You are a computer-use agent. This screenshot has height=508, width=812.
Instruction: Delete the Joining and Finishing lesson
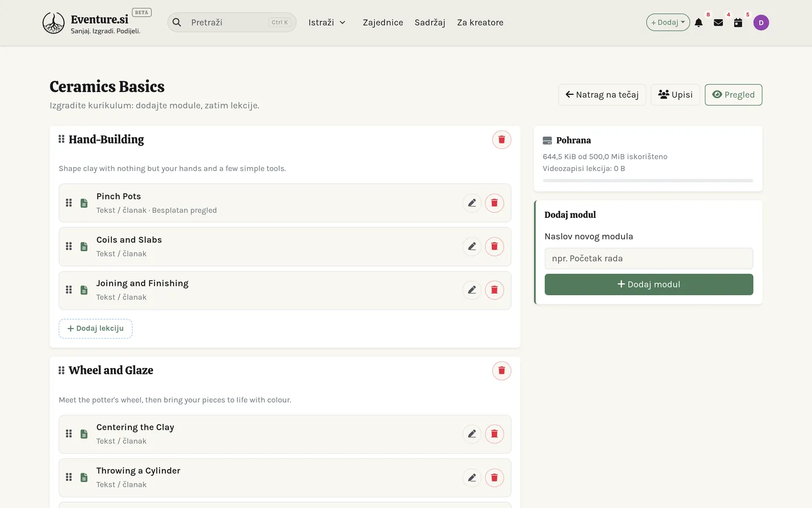point(495,290)
